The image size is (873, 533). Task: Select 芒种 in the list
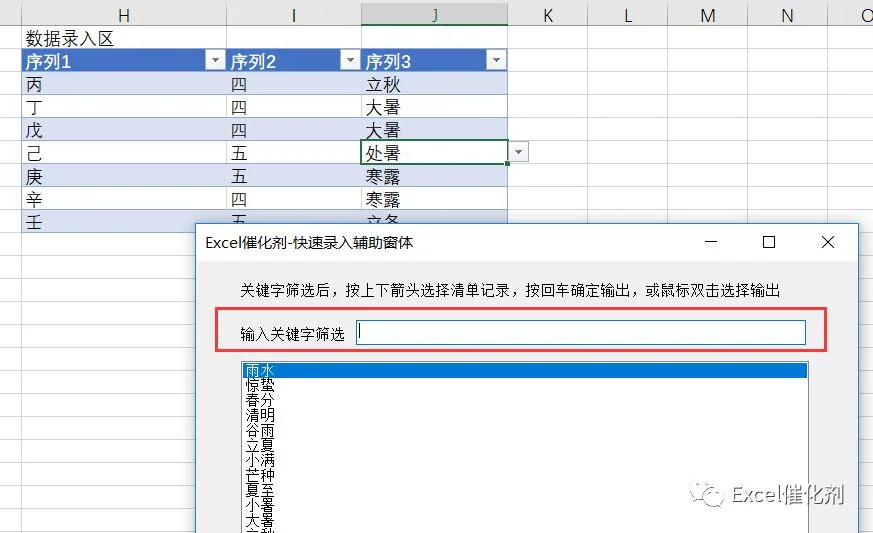524,475
